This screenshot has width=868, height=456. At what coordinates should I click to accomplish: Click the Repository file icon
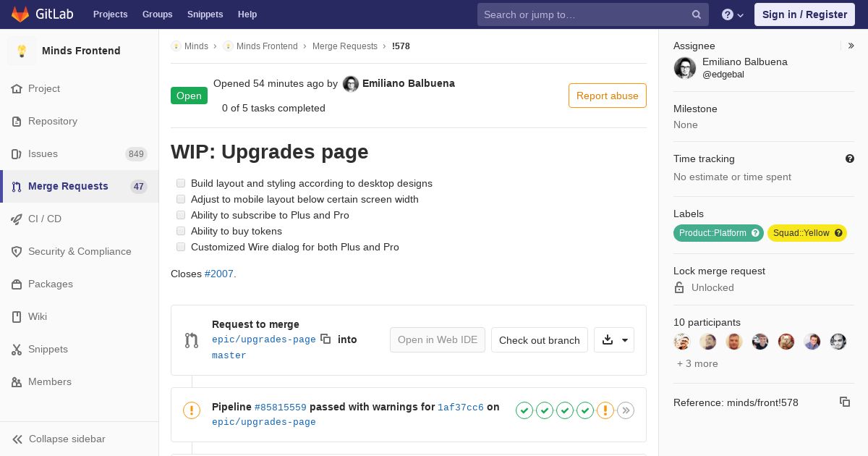(x=17, y=121)
